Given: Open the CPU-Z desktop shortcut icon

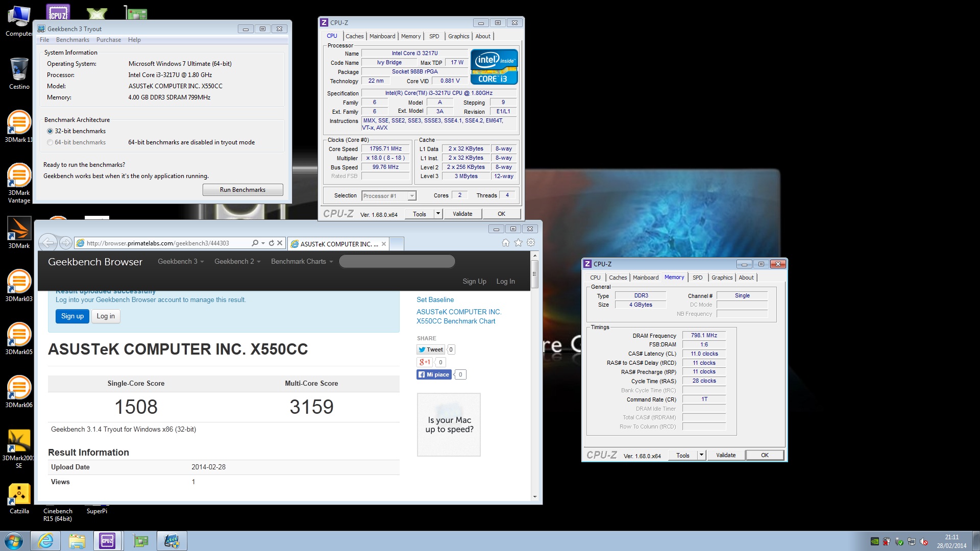Looking at the screenshot, I should click(x=58, y=11).
